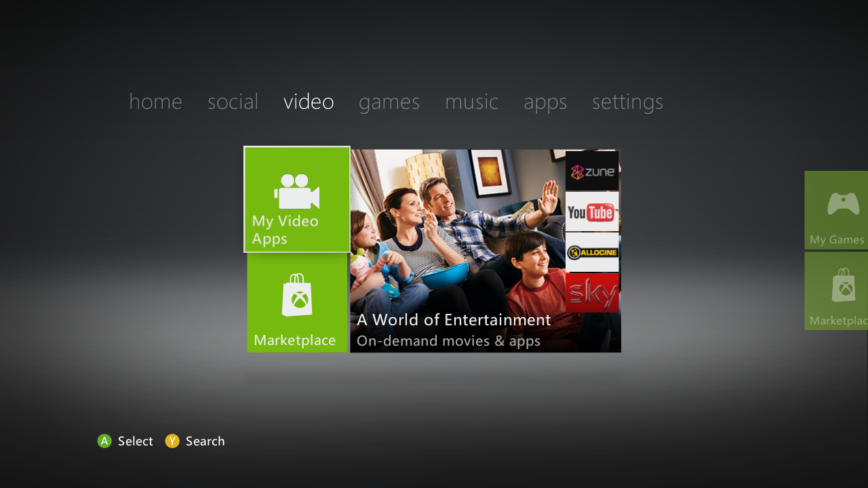Click the shopping bag icon on Marketplace tile
This screenshot has height=488, width=868.
pyautogui.click(x=297, y=296)
